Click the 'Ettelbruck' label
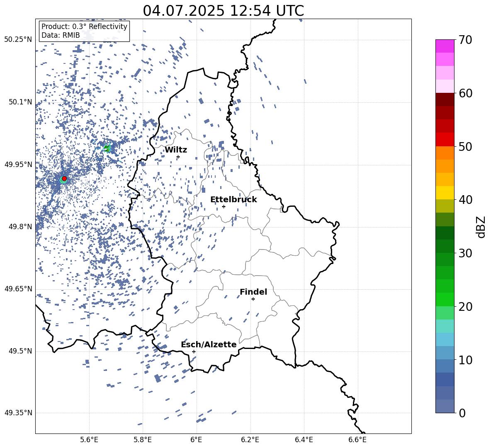This screenshot has width=491, height=448. click(x=233, y=200)
